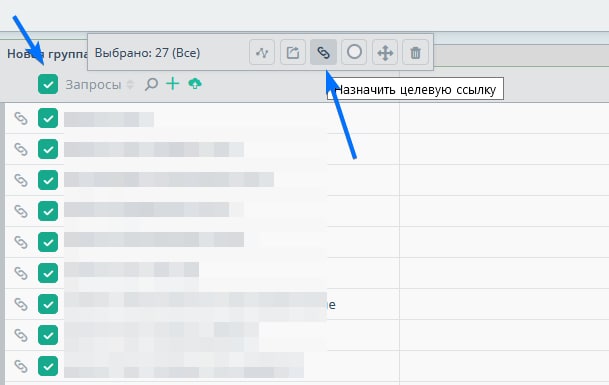Click the link icon of fifth query row
The height and width of the screenshot is (385, 609).
pos(21,242)
